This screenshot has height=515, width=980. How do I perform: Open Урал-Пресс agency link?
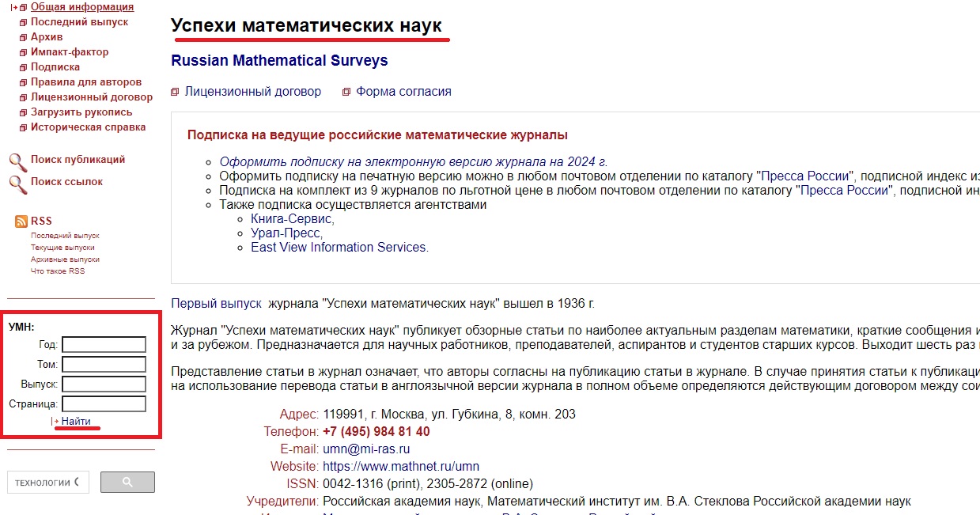point(286,233)
